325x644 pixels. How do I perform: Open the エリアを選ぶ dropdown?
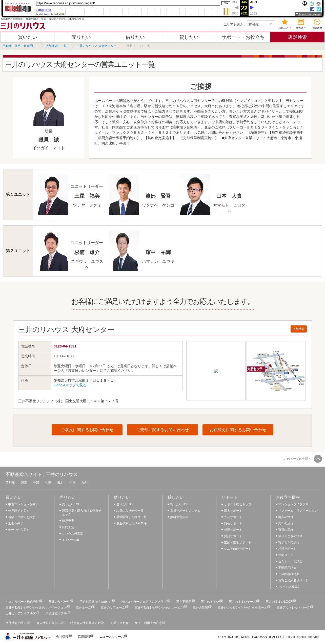[x=261, y=24]
